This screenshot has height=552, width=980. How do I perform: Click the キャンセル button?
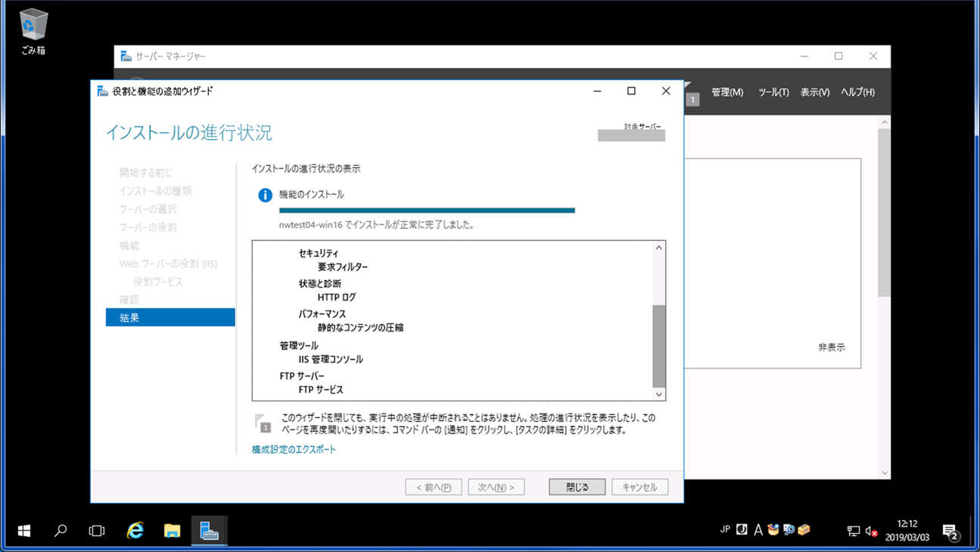[639, 487]
